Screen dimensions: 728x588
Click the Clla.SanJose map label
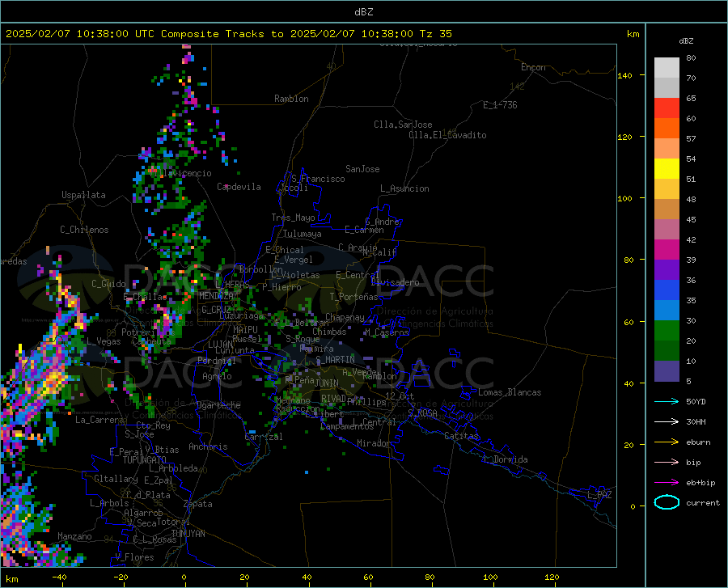403,125
